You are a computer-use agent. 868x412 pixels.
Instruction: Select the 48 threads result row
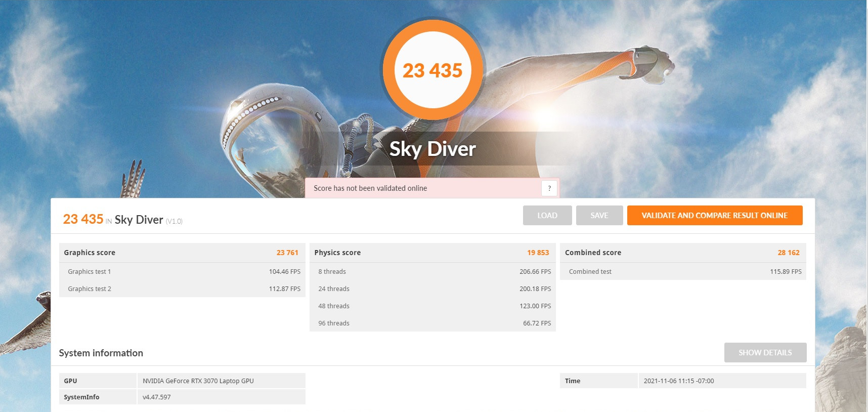click(432, 306)
